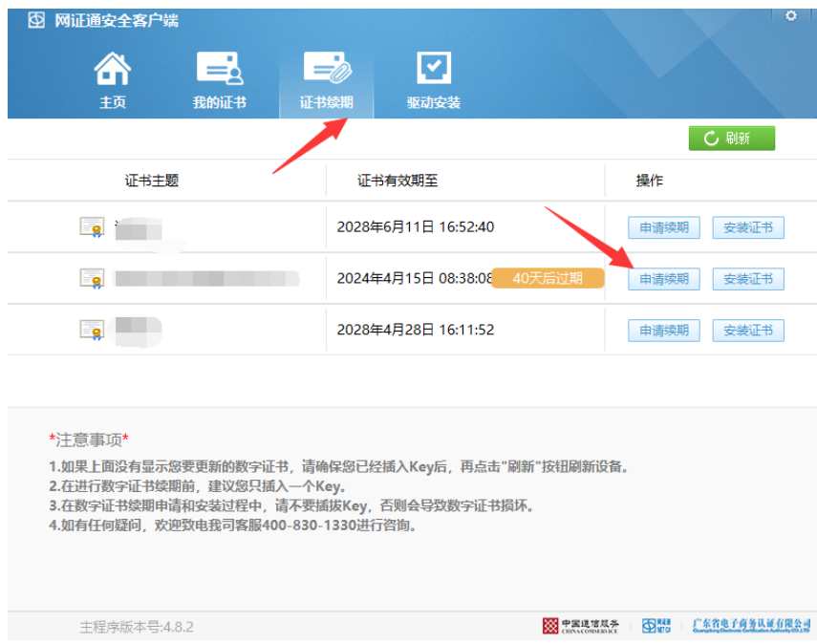Click the app logo in the title bar
Image resolution: width=817 pixels, height=644 pixels.
36,20
